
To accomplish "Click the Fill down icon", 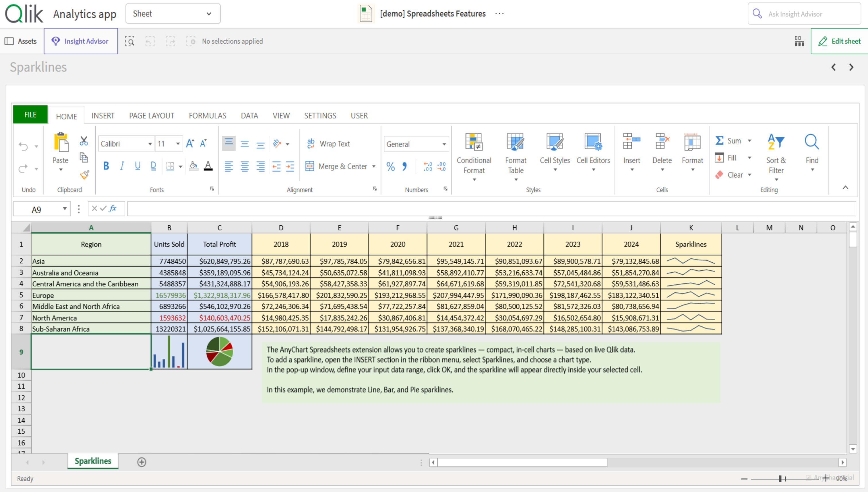I will [x=719, y=158].
